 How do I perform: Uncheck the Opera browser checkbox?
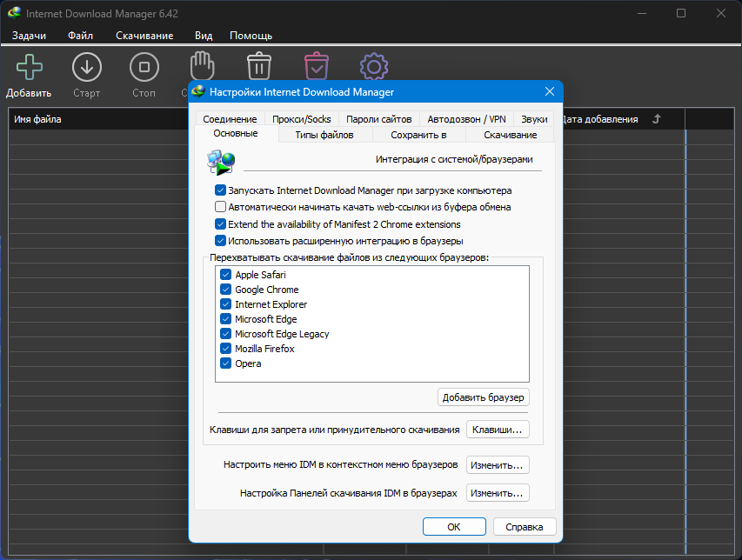225,363
